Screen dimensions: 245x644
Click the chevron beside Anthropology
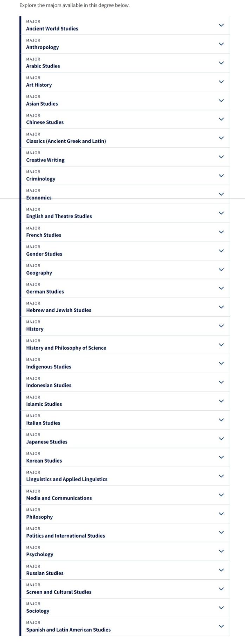point(221,44)
